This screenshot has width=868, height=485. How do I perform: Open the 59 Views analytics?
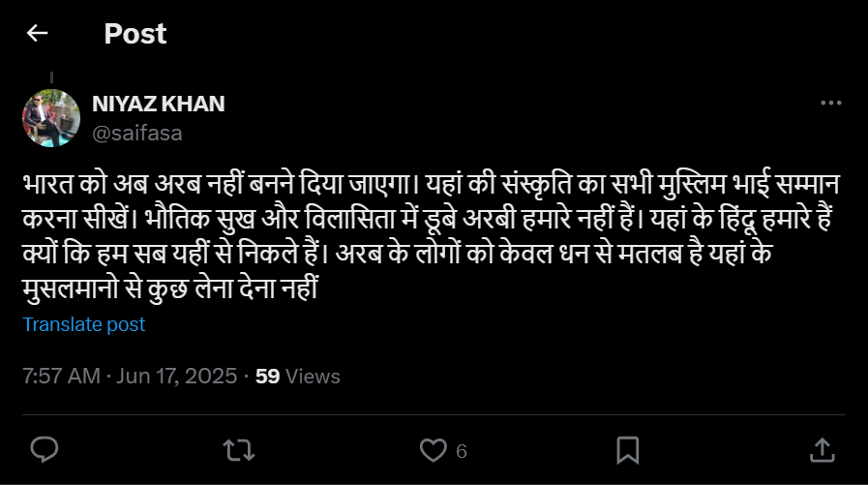[297, 376]
